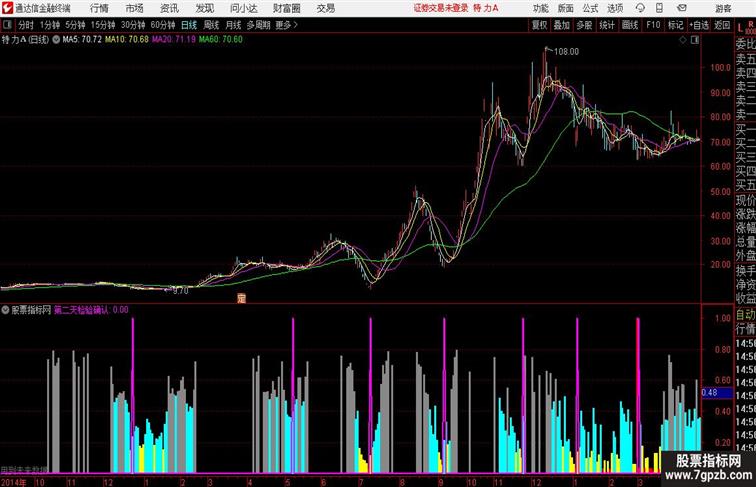
Task: Click the 多股 toolbar button
Action: 584,25
